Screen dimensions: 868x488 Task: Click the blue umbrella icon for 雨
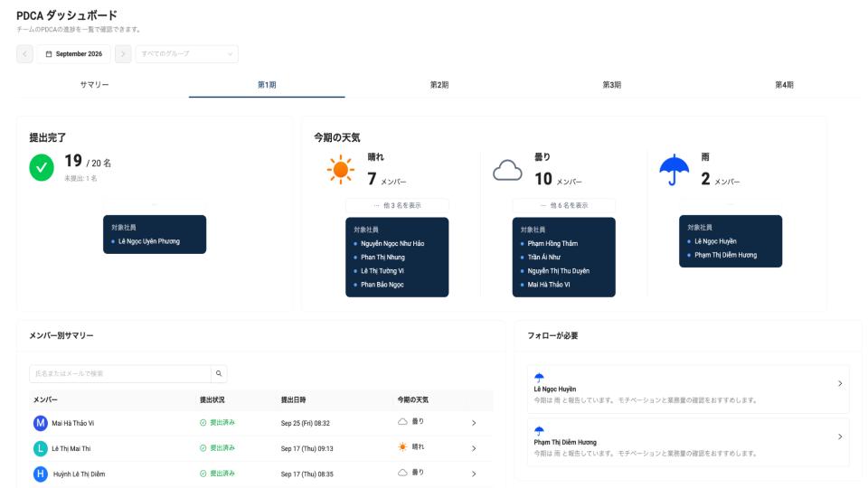coord(674,169)
